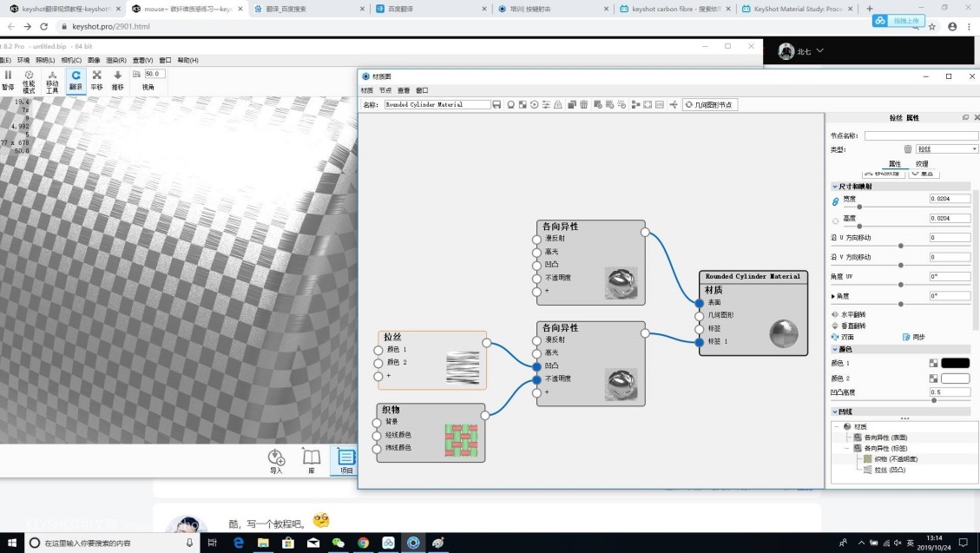Open the 窗口 menu in material graph
Viewport: 980px width, 553px height.
click(422, 90)
